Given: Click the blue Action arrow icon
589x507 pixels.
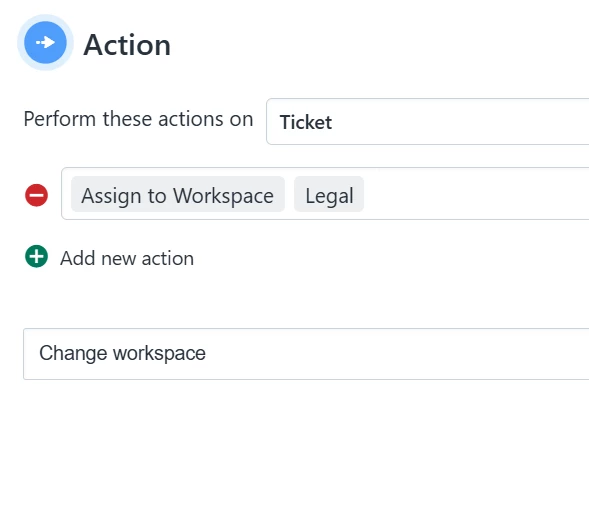Looking at the screenshot, I should point(45,42).
